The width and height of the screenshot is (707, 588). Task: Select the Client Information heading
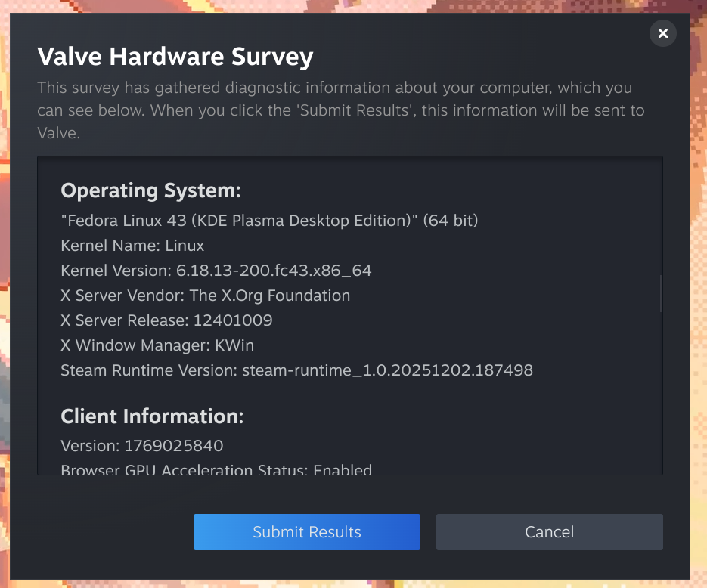click(x=152, y=416)
